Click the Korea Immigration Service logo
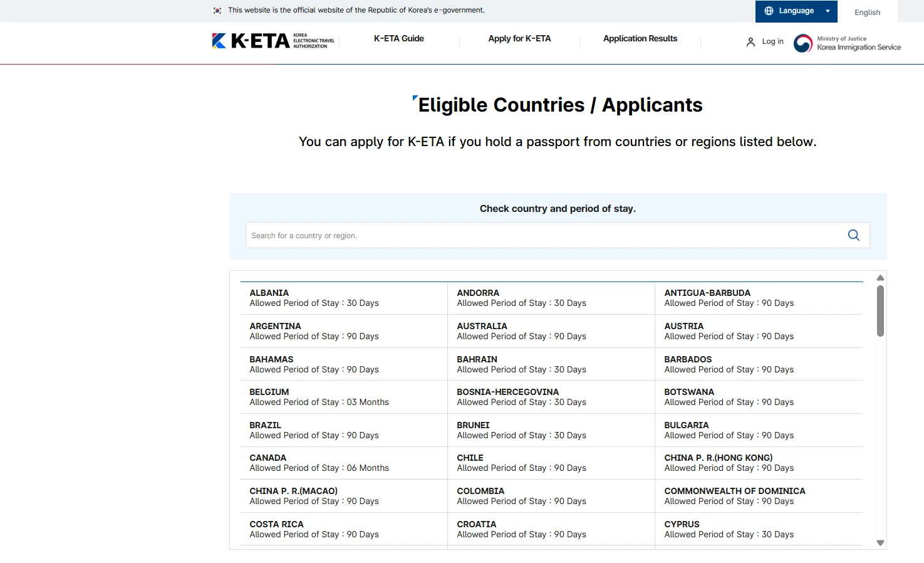The height and width of the screenshot is (563, 924). (x=847, y=43)
